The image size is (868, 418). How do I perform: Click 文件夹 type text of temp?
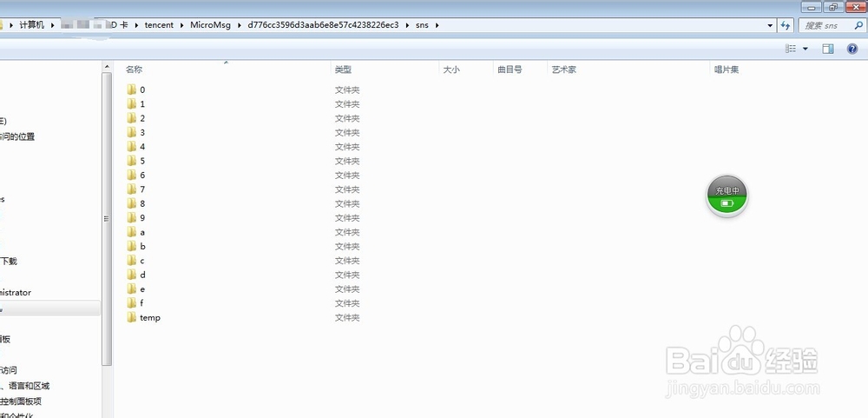[x=347, y=318]
